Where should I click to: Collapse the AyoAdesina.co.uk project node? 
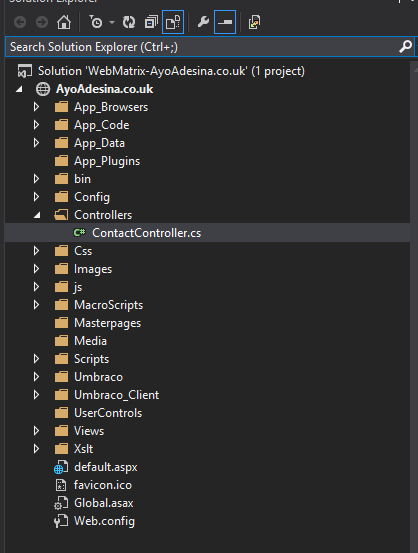19,89
